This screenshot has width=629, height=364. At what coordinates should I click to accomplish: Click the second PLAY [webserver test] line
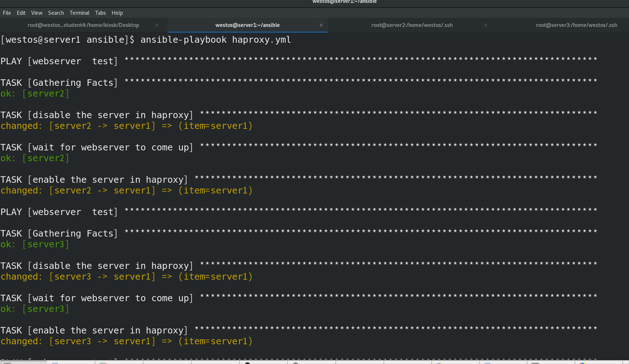point(299,212)
